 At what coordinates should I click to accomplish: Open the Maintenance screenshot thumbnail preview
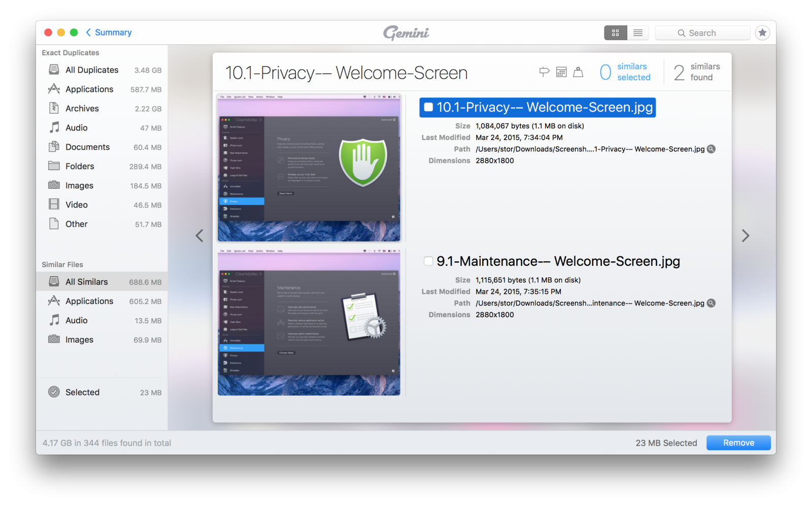tap(309, 322)
